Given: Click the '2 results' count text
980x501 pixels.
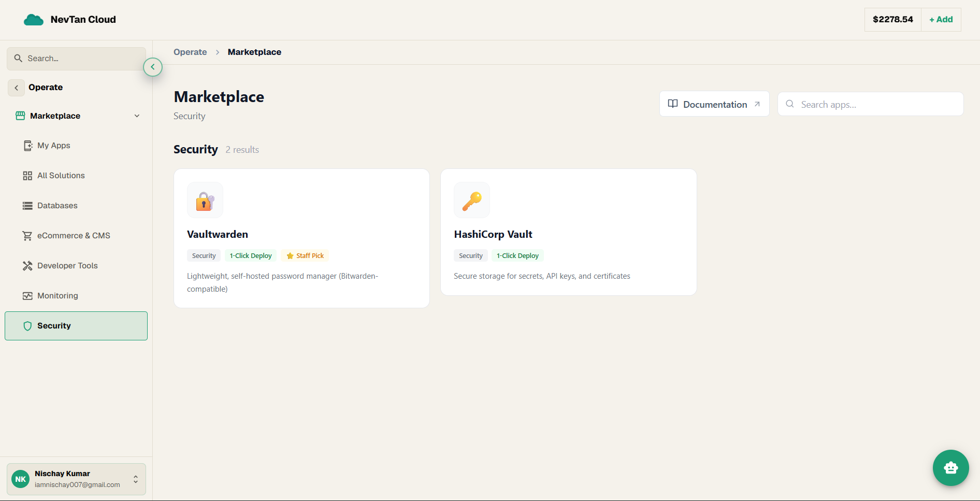Looking at the screenshot, I should point(242,150).
